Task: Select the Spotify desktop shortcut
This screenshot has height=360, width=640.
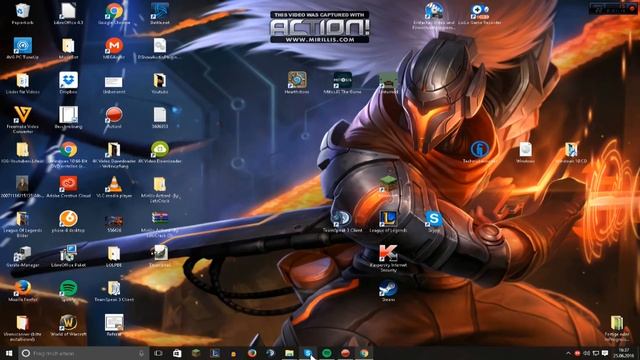Action: (68, 291)
